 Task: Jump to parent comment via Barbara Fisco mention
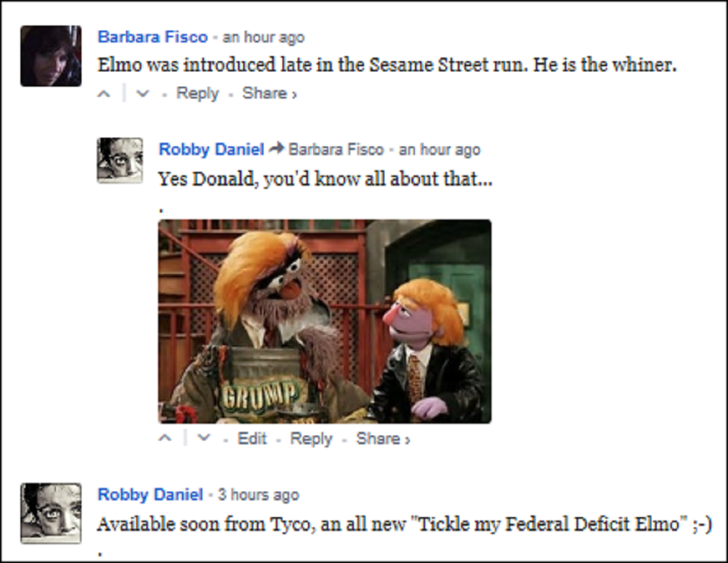(x=336, y=149)
